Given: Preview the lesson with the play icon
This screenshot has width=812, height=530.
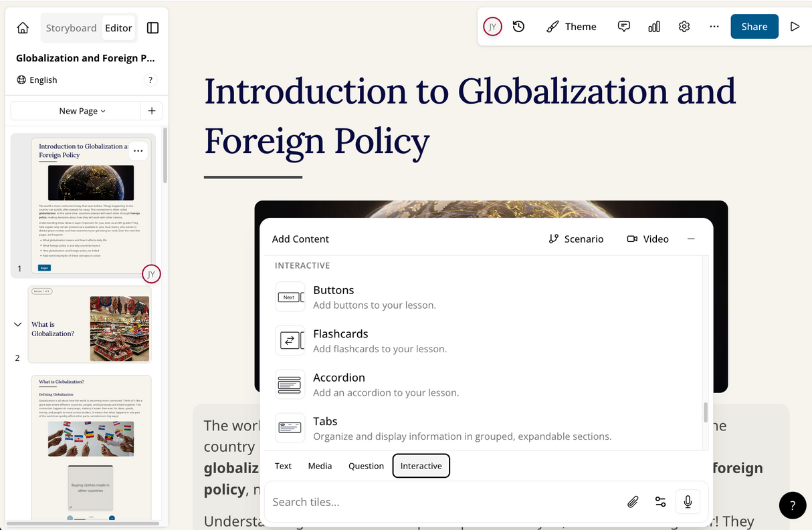Looking at the screenshot, I should click(795, 26).
